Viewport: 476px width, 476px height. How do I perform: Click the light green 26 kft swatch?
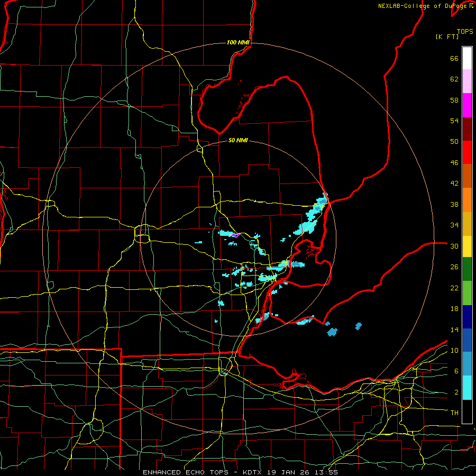tap(467, 293)
